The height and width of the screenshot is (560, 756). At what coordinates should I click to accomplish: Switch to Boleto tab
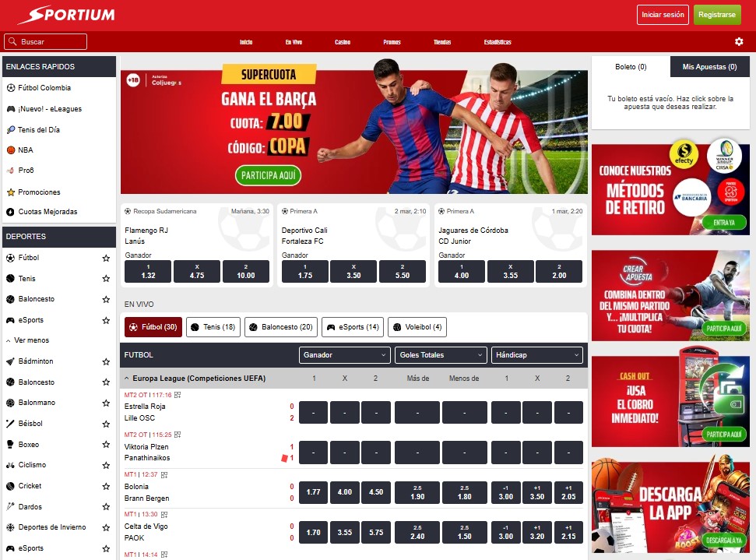[x=631, y=67]
